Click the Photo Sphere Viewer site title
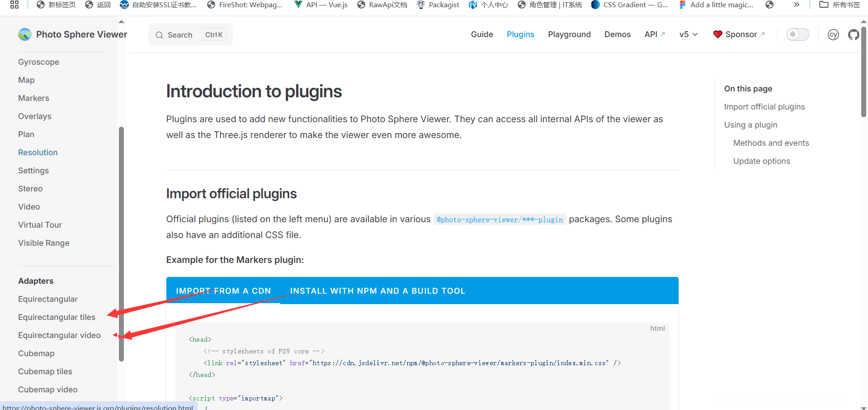 tap(81, 34)
